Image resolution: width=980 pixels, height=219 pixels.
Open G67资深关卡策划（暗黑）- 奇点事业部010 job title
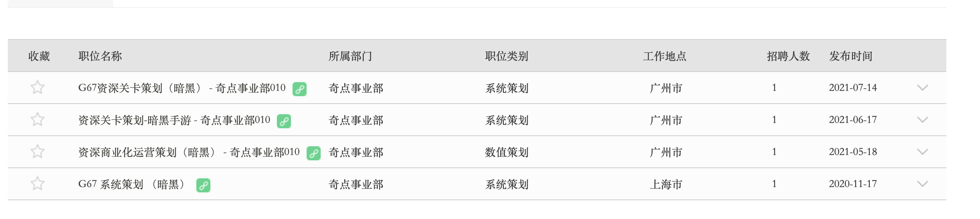182,88
